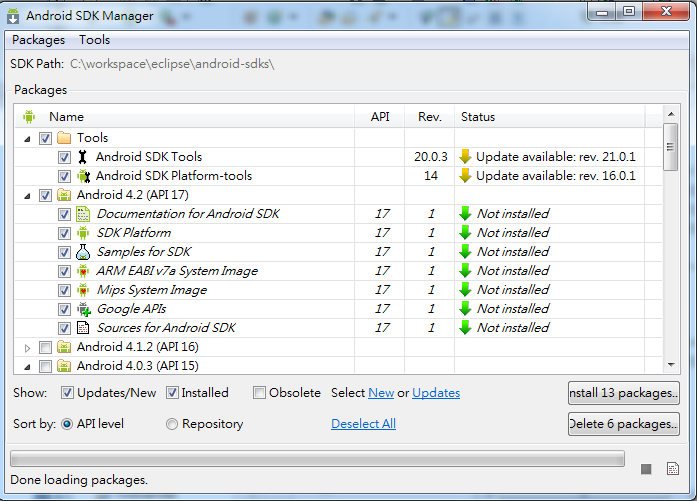Uncheck the Android SDK Tools checkbox
The height and width of the screenshot is (501, 697).
coord(64,157)
